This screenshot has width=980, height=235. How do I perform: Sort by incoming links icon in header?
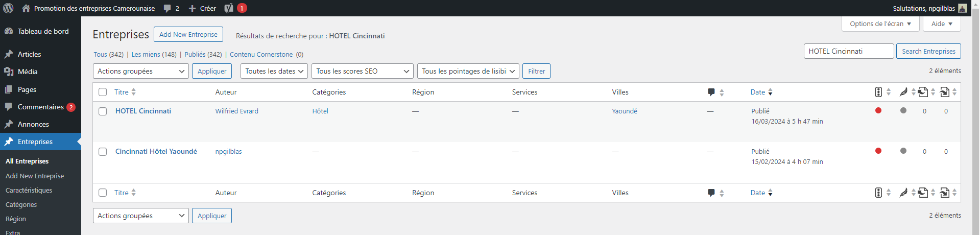click(x=948, y=92)
